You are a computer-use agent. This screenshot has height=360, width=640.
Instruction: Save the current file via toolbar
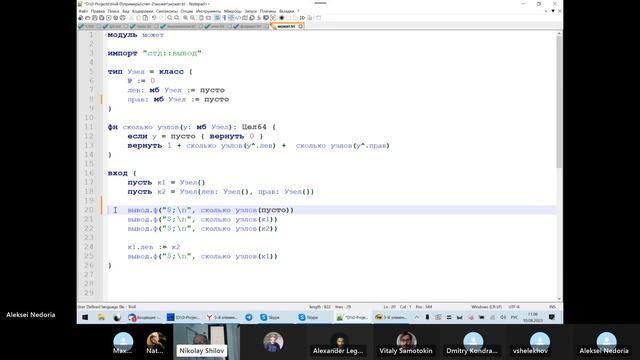pos(95,18)
